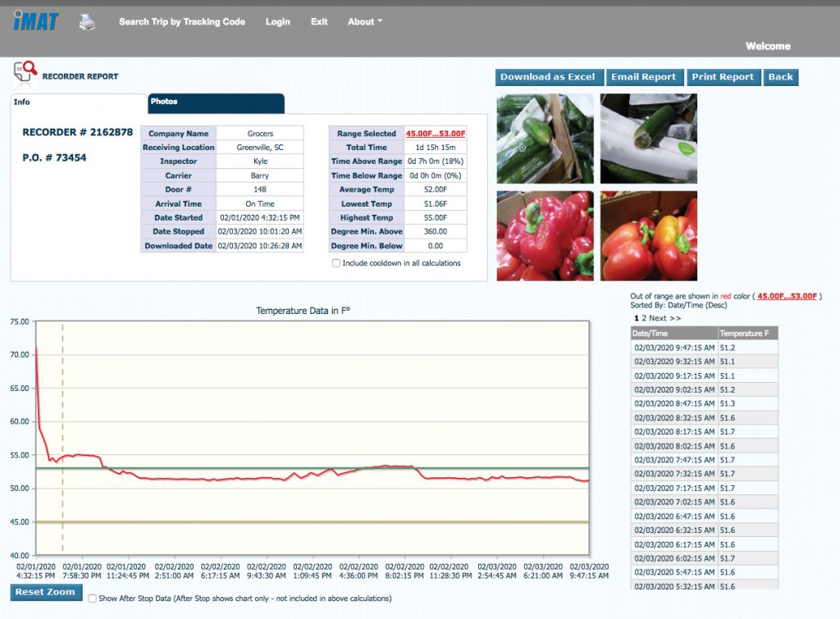The image size is (840, 619).
Task: Click the Downloaded Date value 02/03/2020 10:26:28 AM
Action: click(x=260, y=246)
